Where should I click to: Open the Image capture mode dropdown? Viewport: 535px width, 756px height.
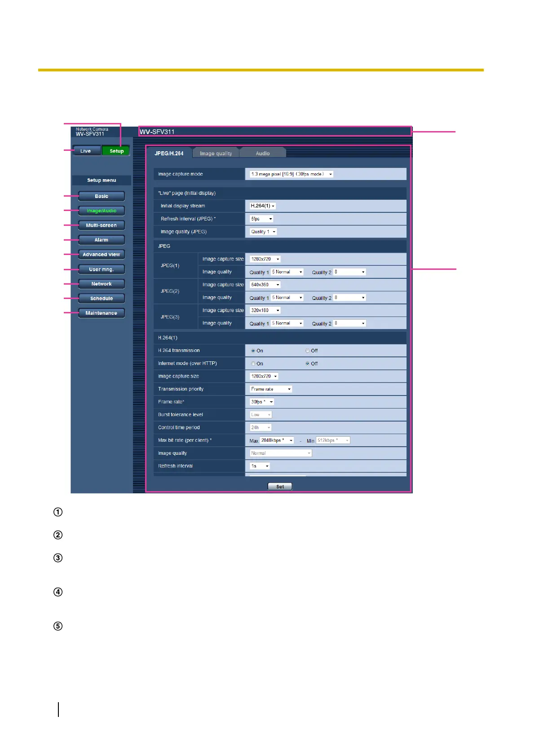tap(292, 174)
